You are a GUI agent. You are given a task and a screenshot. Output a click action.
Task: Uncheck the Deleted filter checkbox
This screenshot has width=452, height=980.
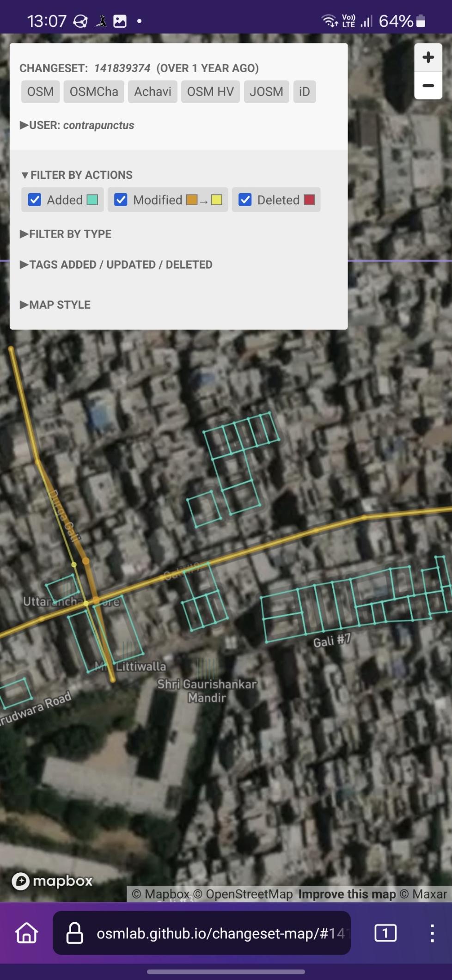(245, 200)
